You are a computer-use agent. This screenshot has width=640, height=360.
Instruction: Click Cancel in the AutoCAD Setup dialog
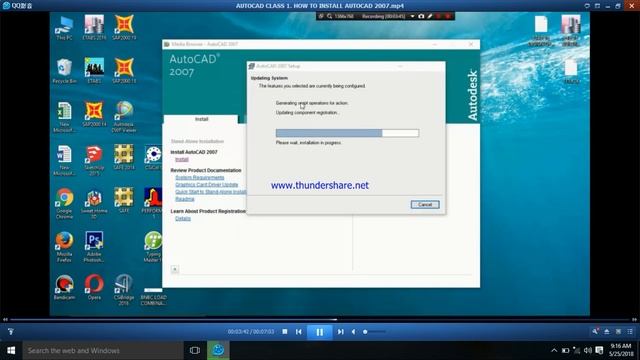click(x=425, y=204)
